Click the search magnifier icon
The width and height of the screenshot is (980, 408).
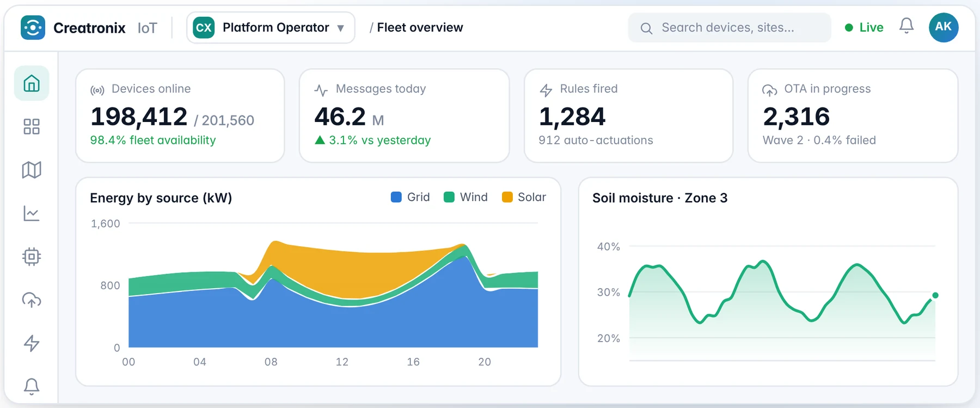(646, 28)
